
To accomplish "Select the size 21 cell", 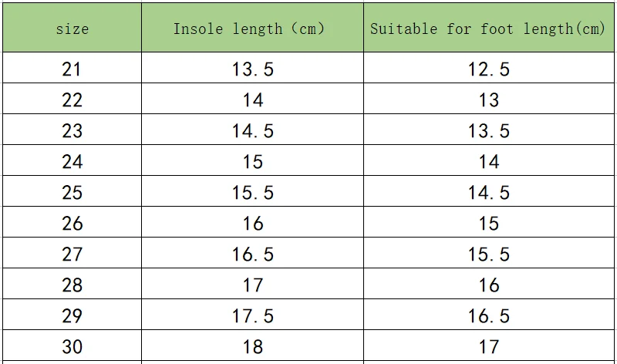I will (72, 69).
